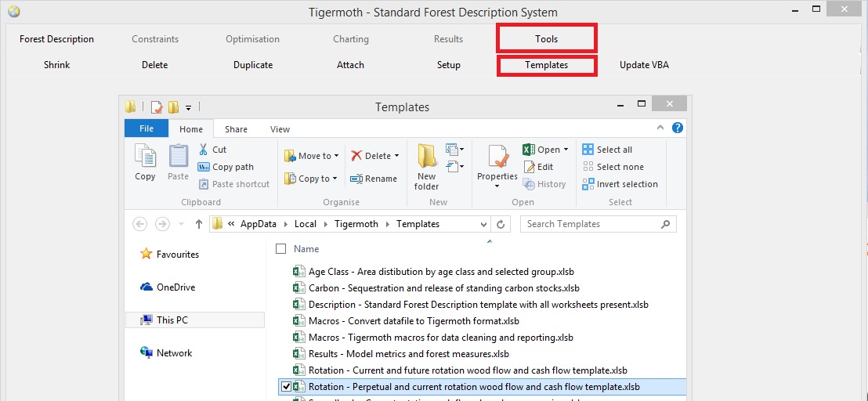The height and width of the screenshot is (401, 868).
Task: Select This PC in navigation pane
Action: (195, 320)
